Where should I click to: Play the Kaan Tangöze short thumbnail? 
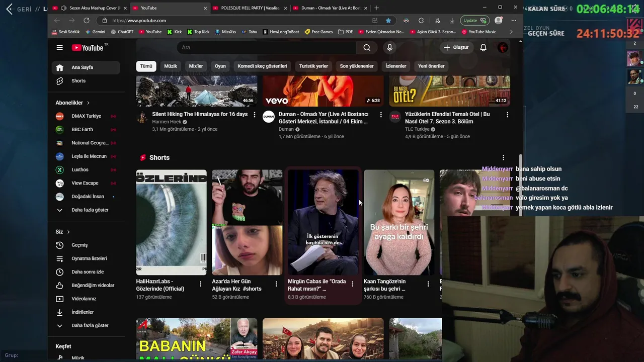(399, 222)
